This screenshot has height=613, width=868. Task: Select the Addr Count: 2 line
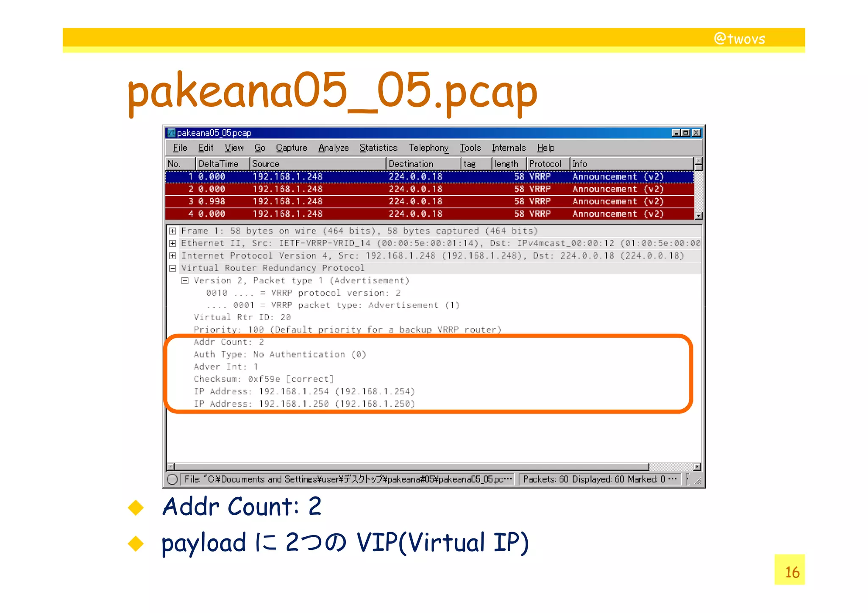229,342
